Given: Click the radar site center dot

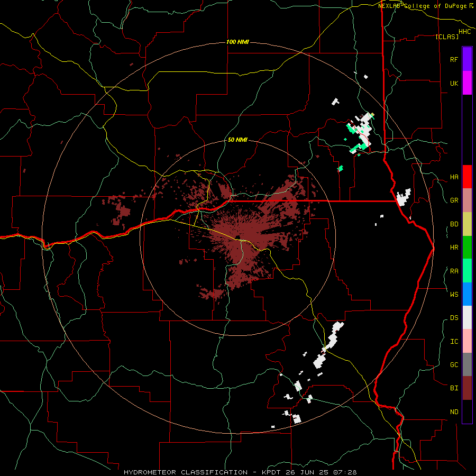Looking at the screenshot, I should pos(237,237).
